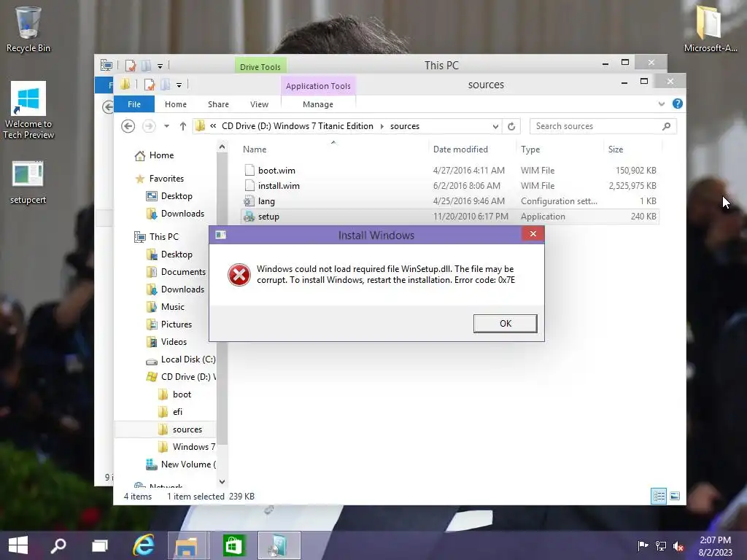Open Desktop under This PC

coord(177,254)
